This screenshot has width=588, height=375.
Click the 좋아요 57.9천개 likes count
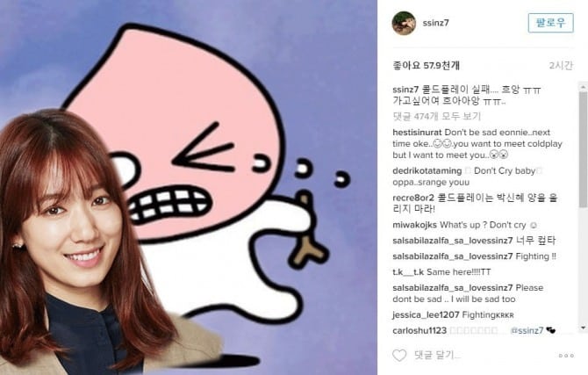[426, 66]
